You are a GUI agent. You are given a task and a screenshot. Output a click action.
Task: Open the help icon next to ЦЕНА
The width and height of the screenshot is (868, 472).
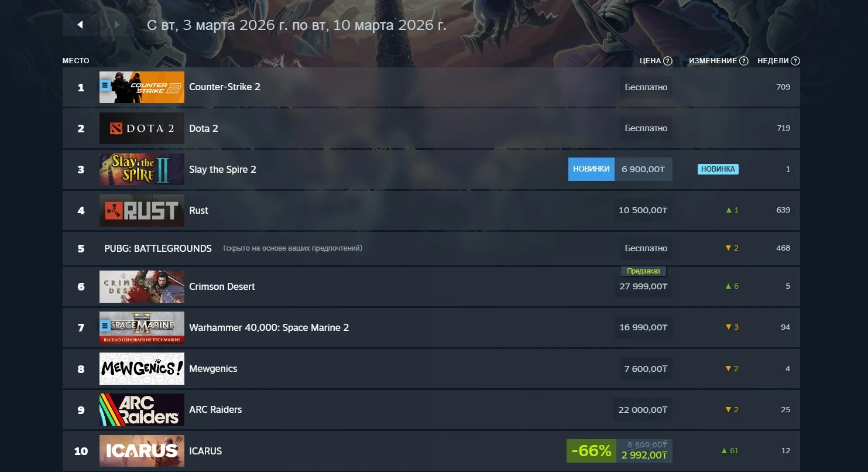tap(668, 61)
